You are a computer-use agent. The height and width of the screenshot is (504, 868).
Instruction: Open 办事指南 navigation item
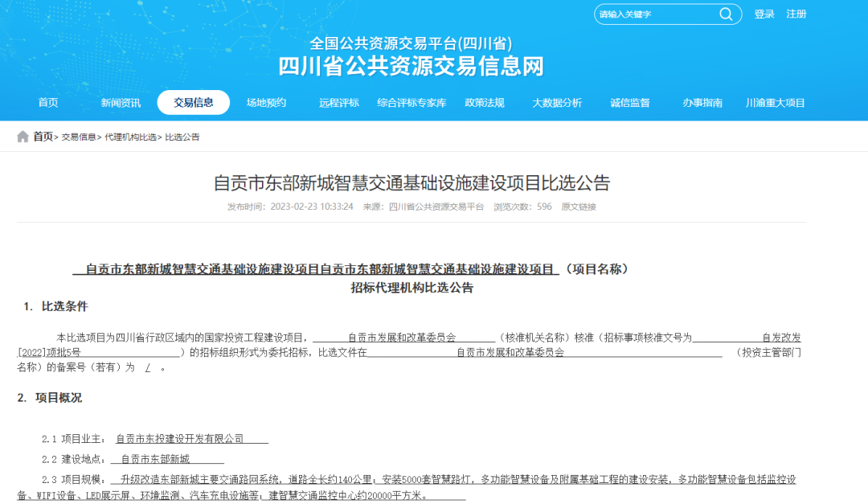tap(702, 102)
